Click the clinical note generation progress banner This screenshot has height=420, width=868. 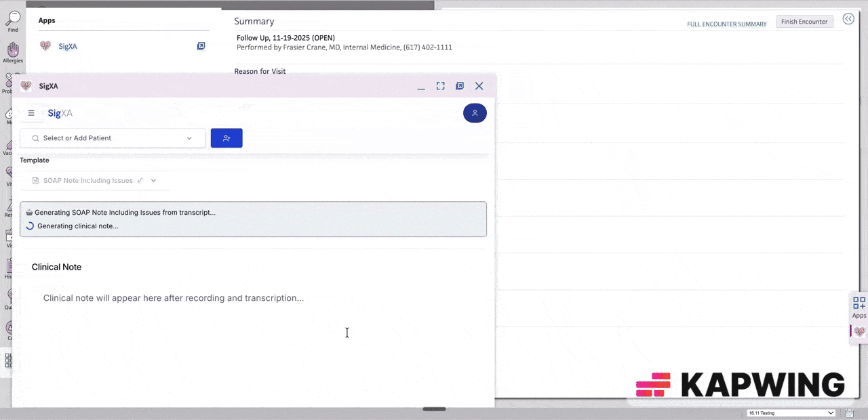(253, 219)
